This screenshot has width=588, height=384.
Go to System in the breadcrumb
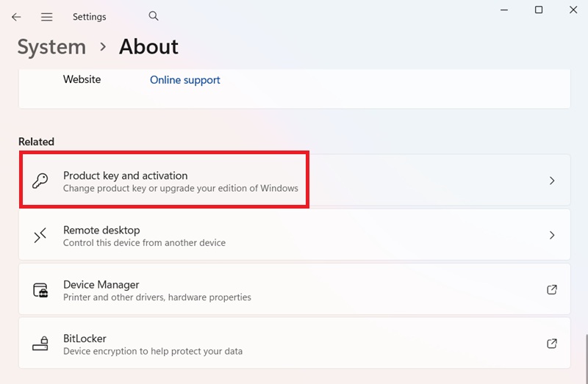[x=51, y=47]
